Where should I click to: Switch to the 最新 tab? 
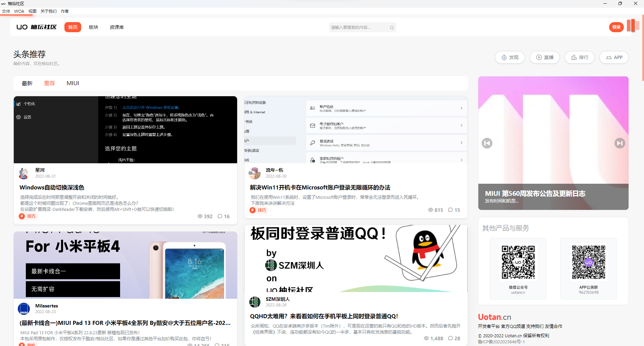tap(27, 83)
